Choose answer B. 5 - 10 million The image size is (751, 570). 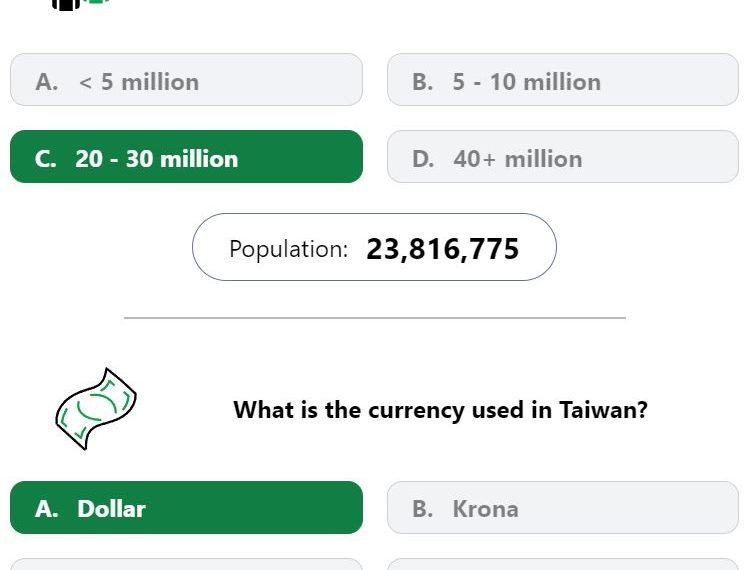coord(563,80)
